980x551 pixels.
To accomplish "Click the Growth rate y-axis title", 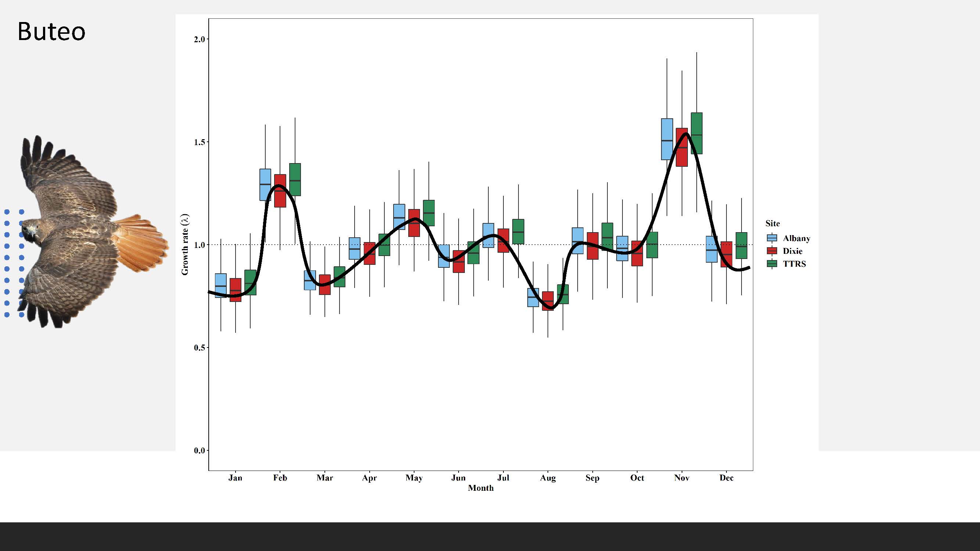I will pyautogui.click(x=185, y=245).
